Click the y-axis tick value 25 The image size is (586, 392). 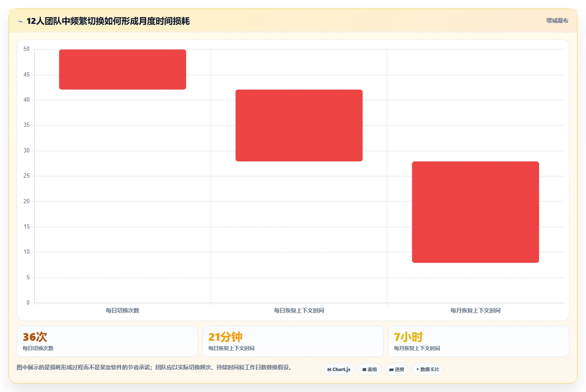click(26, 176)
